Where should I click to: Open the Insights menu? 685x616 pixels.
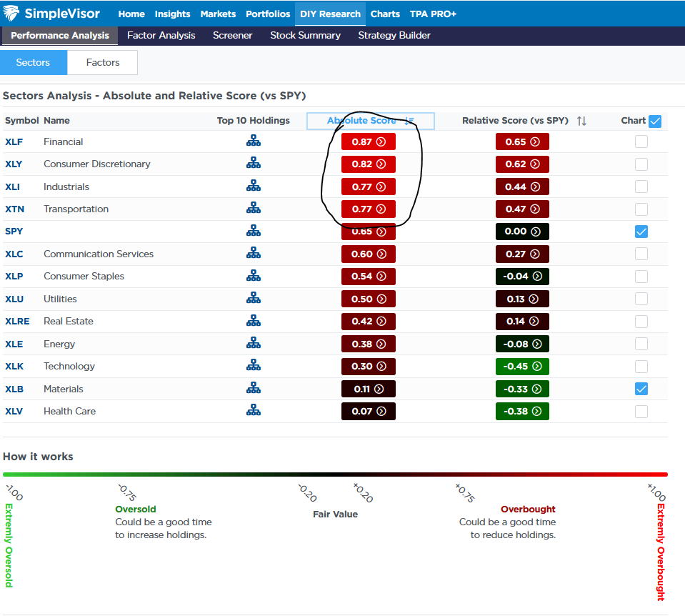172,14
